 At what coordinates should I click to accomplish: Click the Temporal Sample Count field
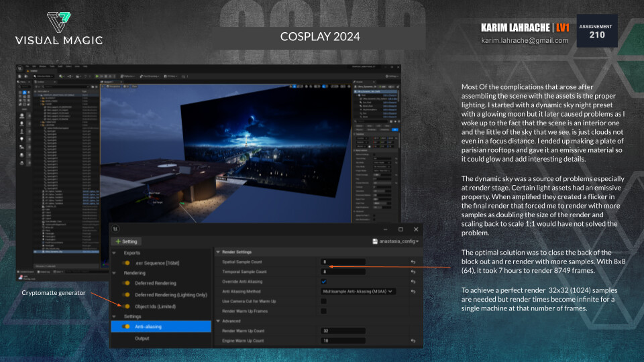click(343, 271)
